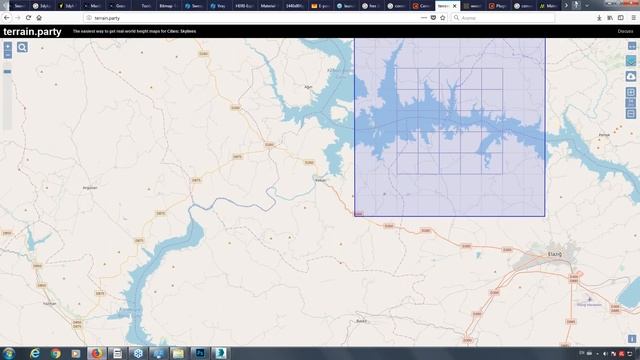Screen dimensions: 640x360
Task: Open the list-all-tabs dropdown
Action: tap(587, 6)
